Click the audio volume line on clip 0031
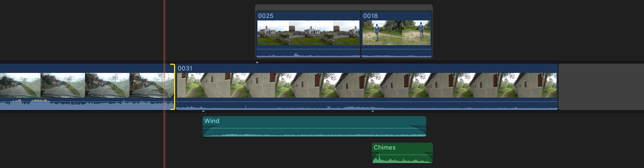This screenshot has width=644, height=168. (367, 101)
